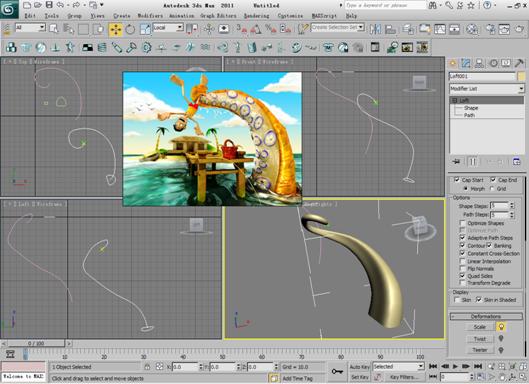The height and width of the screenshot is (384, 529).
Task: Click the Scale deformation button
Action: coord(479,327)
